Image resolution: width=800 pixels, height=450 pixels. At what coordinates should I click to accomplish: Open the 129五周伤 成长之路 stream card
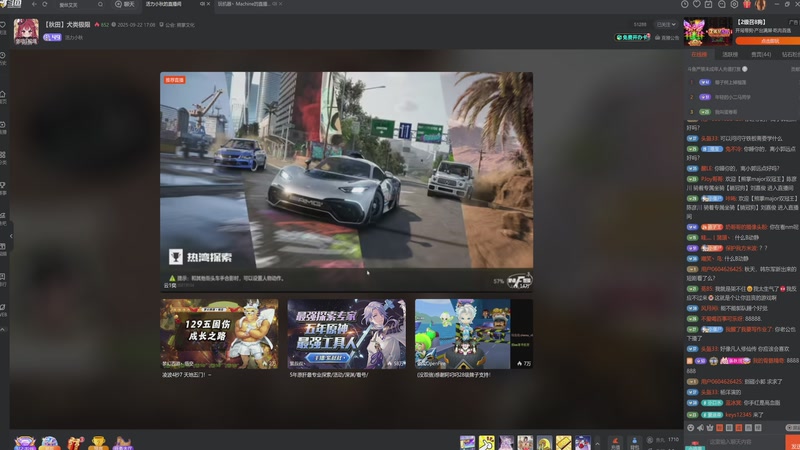tap(219, 334)
